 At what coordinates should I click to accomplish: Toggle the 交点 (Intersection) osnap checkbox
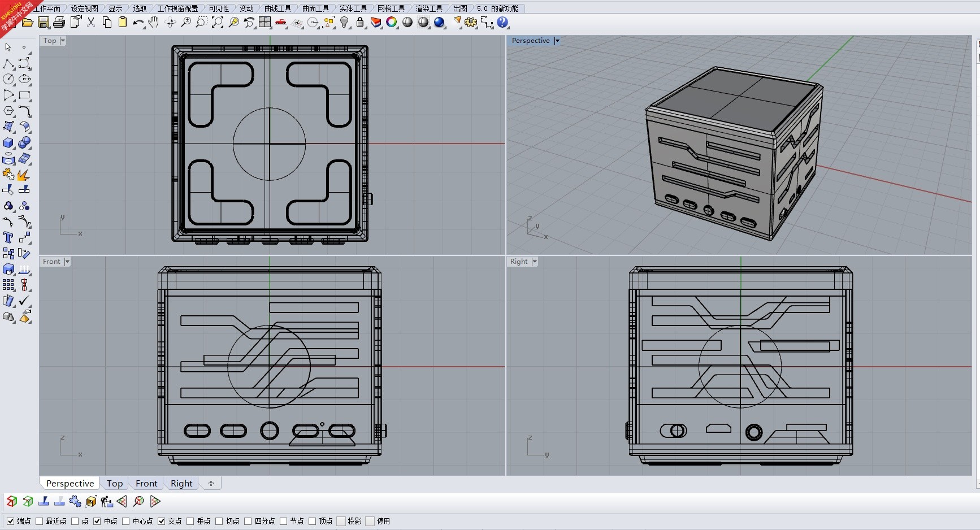point(161,521)
